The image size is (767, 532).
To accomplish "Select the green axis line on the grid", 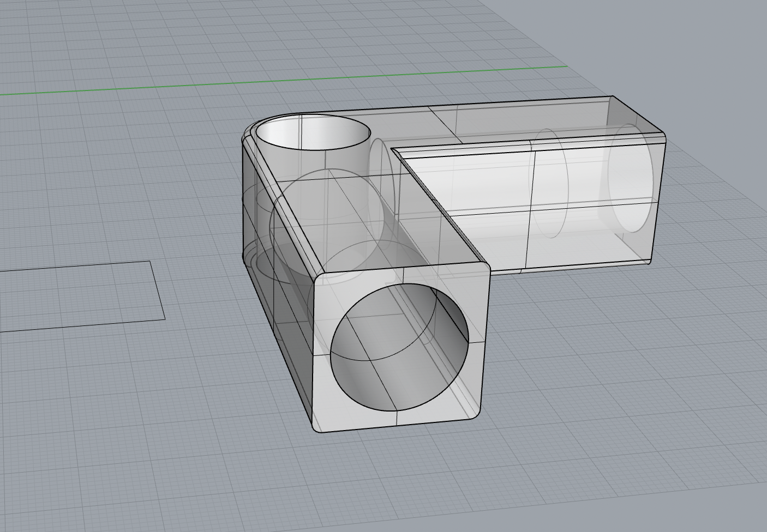I will click(284, 81).
